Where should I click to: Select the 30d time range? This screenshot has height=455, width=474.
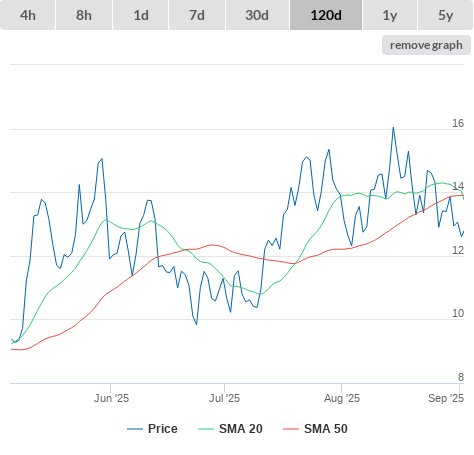pos(257,15)
